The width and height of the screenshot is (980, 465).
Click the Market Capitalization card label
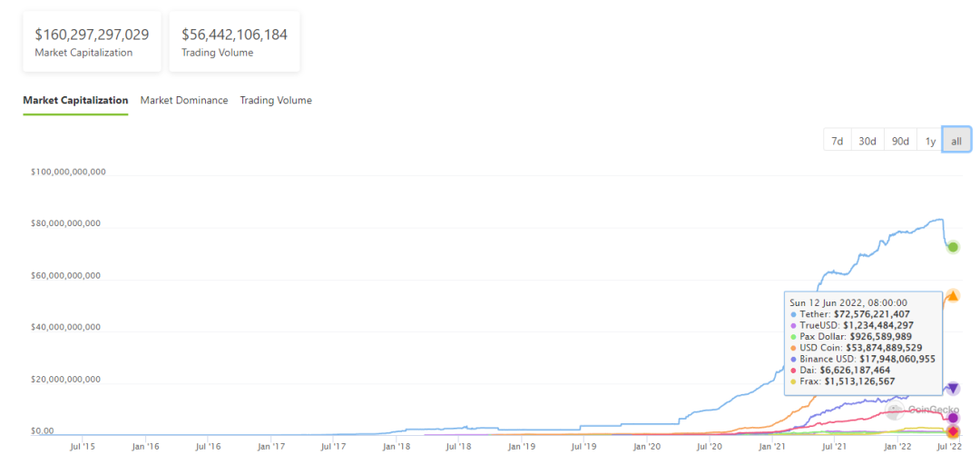click(x=83, y=53)
